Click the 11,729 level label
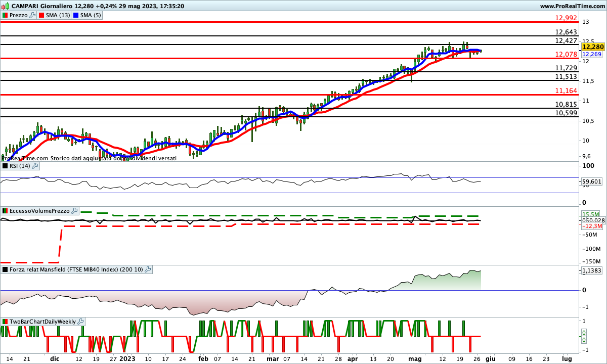 point(566,68)
